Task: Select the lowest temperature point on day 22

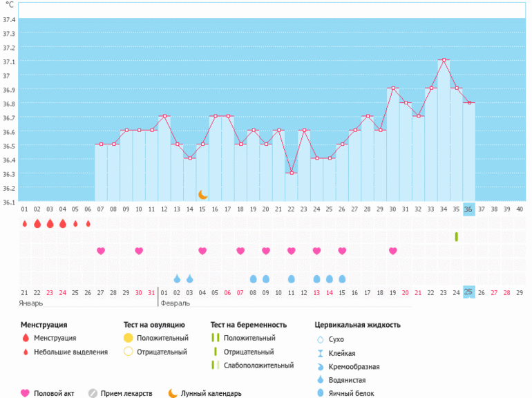Action: point(291,173)
